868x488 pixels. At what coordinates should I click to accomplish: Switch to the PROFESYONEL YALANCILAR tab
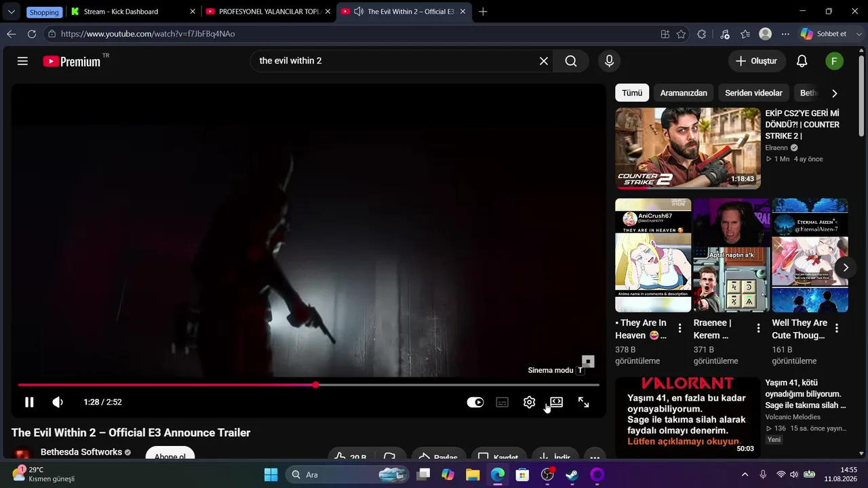[267, 12]
